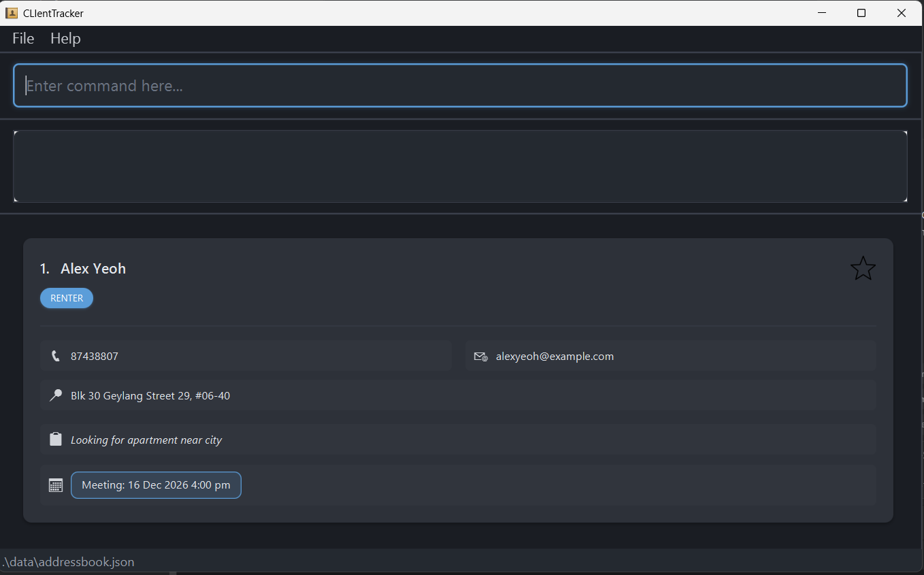The width and height of the screenshot is (924, 575).
Task: Click the email envelope icon
Action: click(480, 357)
